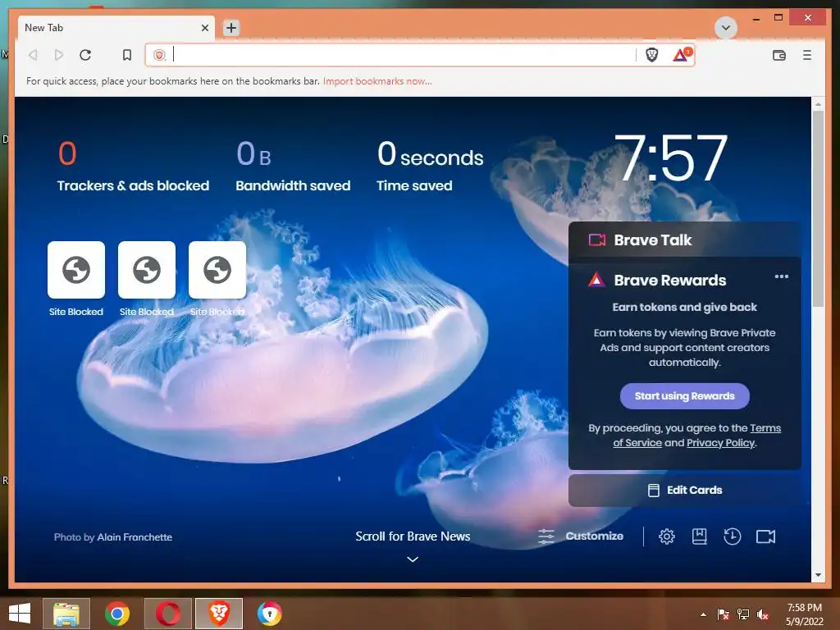
Task: Click the scrollbar down arrow
Action: point(818,575)
